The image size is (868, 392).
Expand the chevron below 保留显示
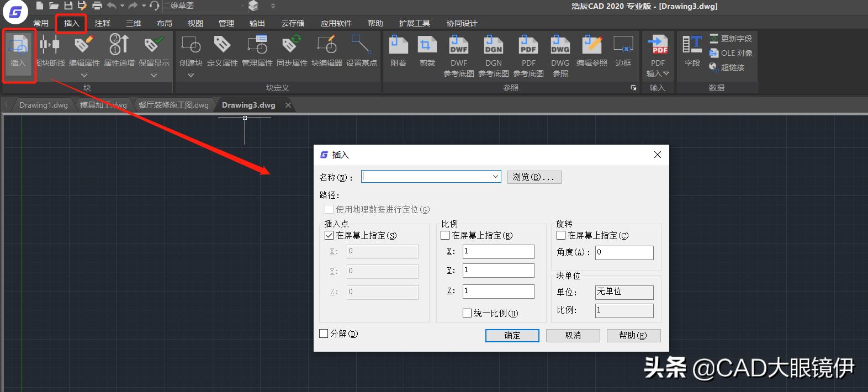pos(154,76)
